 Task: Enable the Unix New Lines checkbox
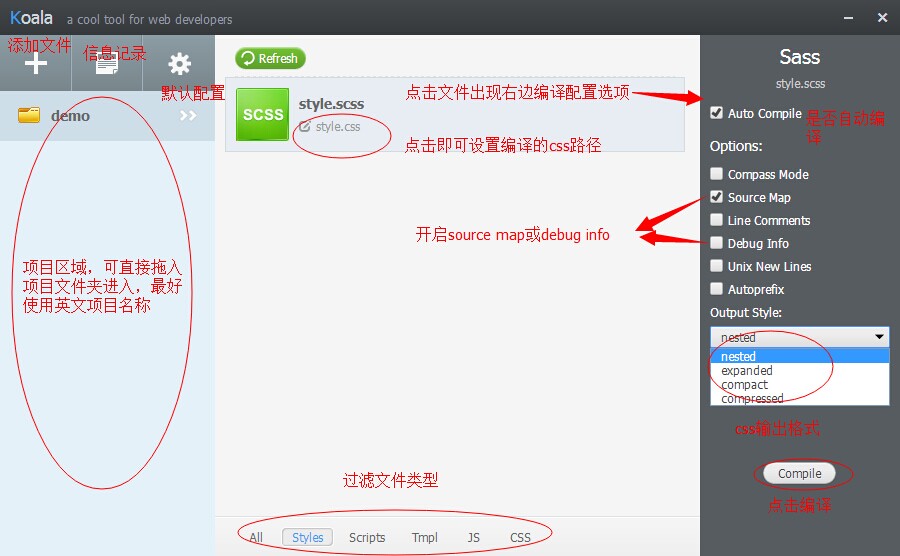(716, 265)
